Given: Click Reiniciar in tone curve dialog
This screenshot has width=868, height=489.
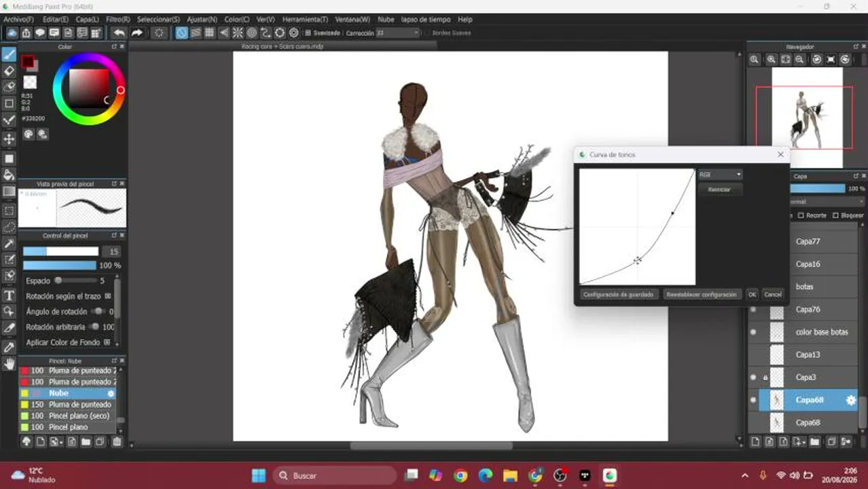Looking at the screenshot, I should point(719,189).
